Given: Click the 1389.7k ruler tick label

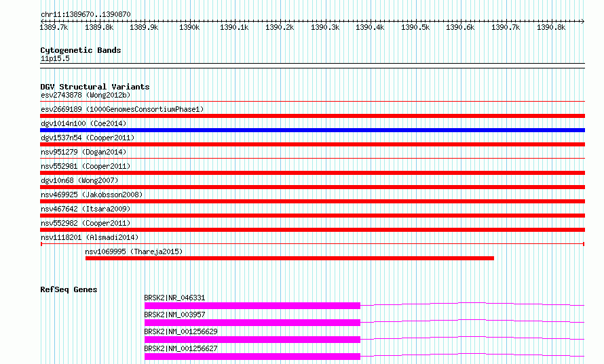Looking at the screenshot, I should [54, 27].
